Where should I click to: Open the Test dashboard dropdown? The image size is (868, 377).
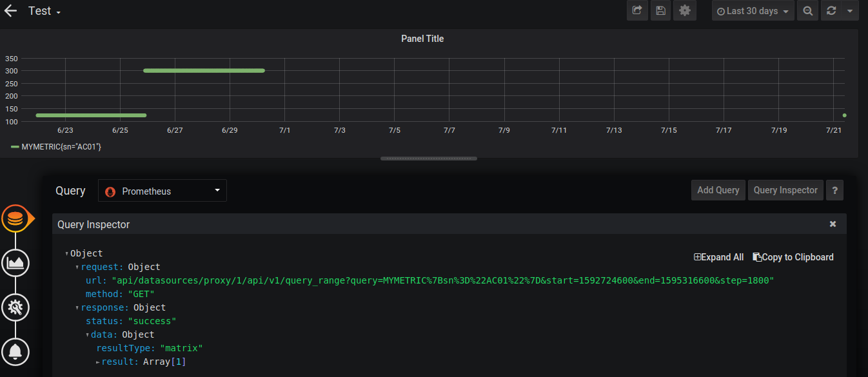coord(44,11)
